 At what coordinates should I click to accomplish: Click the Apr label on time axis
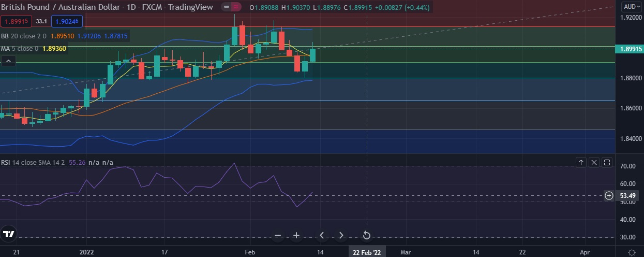(x=585, y=252)
